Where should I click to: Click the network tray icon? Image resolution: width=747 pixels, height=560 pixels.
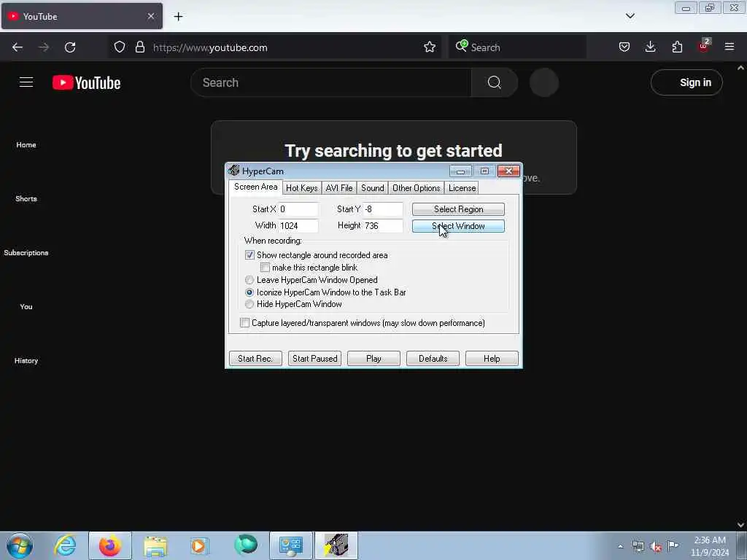[x=638, y=547]
